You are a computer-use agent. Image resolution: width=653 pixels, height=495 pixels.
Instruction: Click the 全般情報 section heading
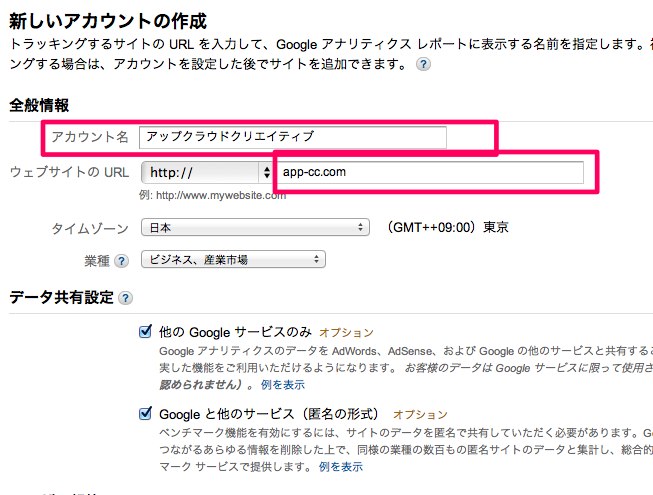click(x=39, y=105)
